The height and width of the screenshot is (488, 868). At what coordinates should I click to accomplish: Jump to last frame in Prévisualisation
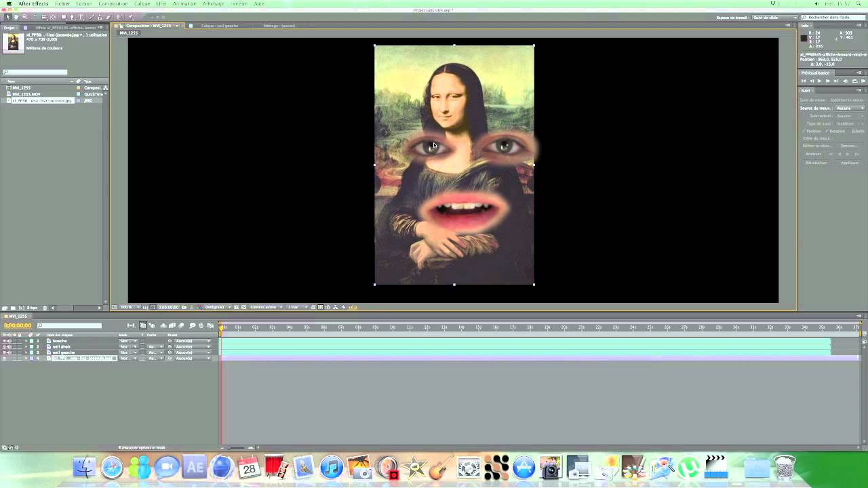click(x=835, y=81)
